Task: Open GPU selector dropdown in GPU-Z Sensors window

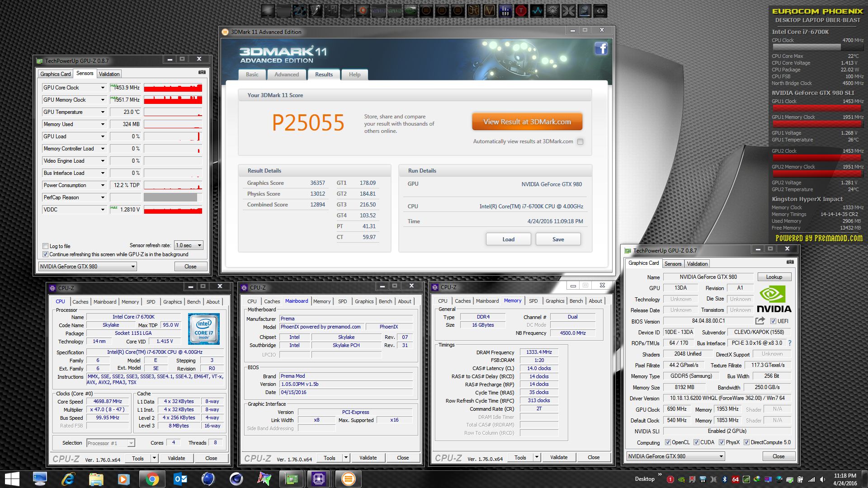Action: click(87, 267)
